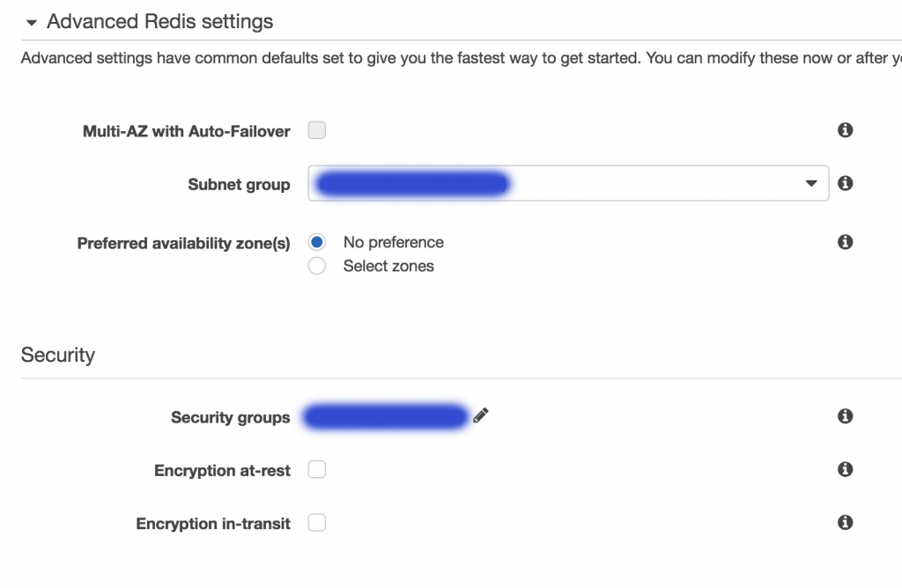This screenshot has width=902, height=588.
Task: Click the Security section heading
Action: point(58,355)
